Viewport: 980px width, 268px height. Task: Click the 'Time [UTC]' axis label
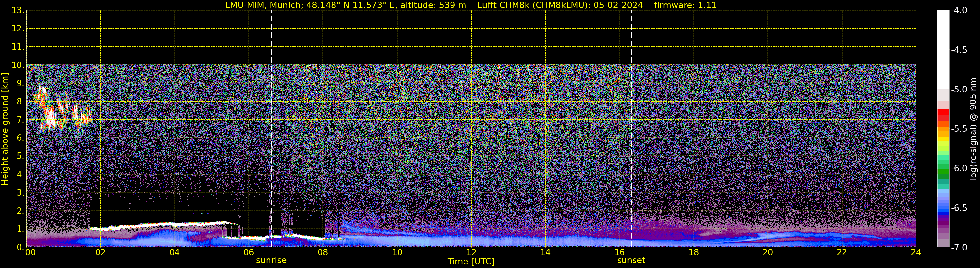pos(471,262)
